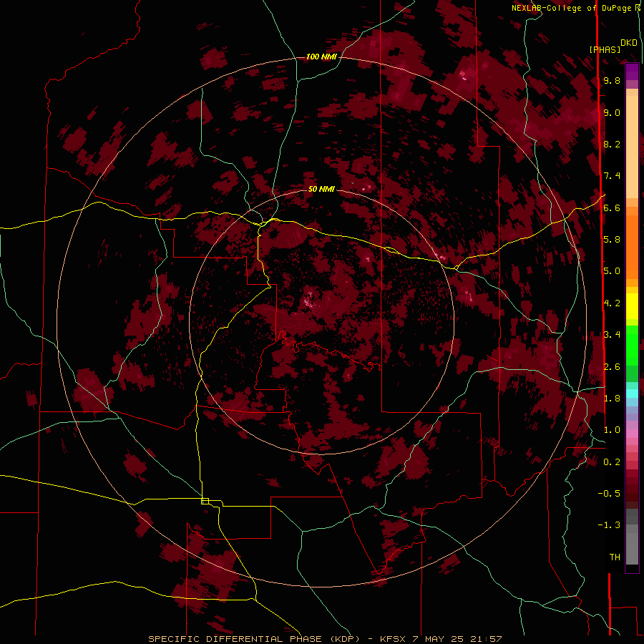Click the 5.0 value on the color scale
Screen dimensions: 644x644
tap(612, 271)
